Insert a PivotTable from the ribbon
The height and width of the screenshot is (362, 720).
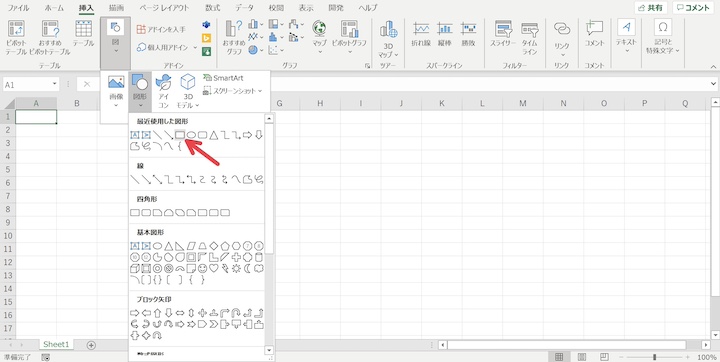click(16, 38)
